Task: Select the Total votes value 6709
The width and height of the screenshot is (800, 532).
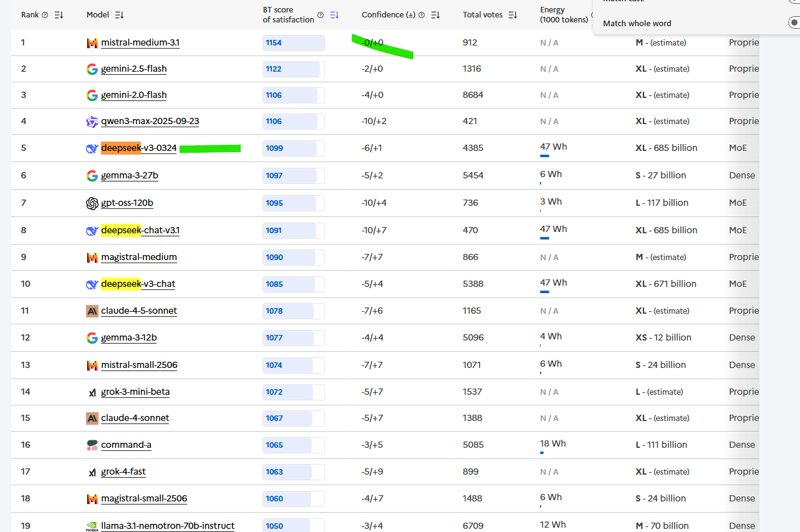Action: (473, 526)
